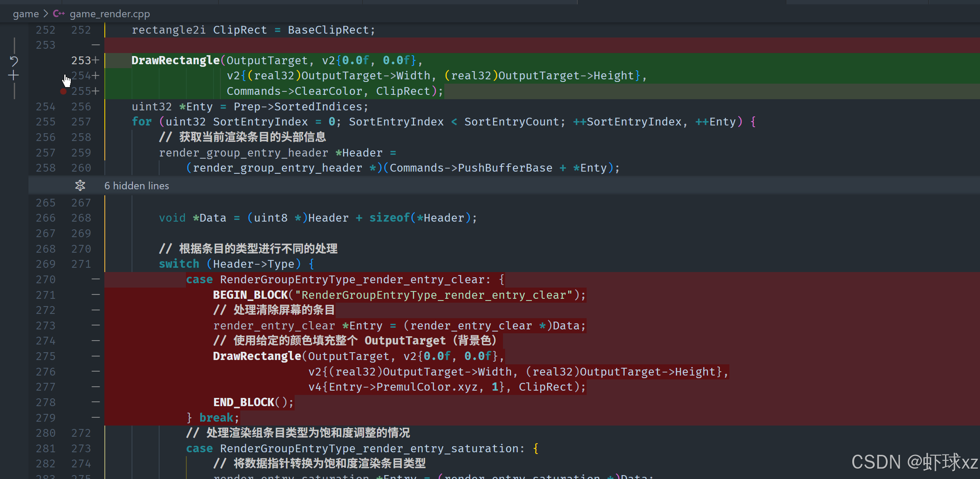Click the sizeof keyword in void *Data line
Viewport: 980px width, 479px height.
tap(389, 218)
